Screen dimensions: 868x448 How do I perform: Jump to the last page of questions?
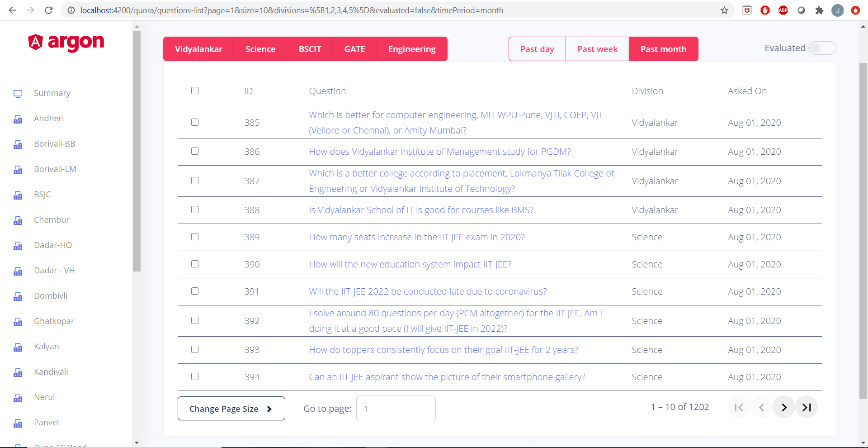807,407
